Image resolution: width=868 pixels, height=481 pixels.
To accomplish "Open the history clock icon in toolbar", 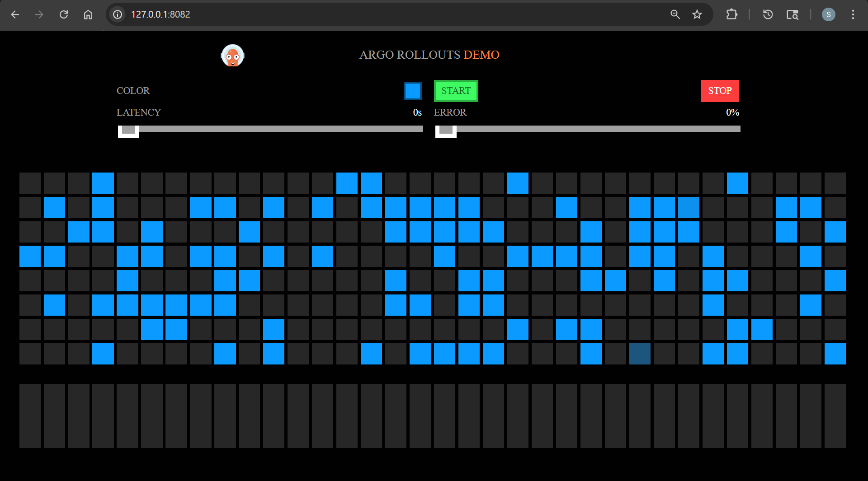I will [x=768, y=14].
